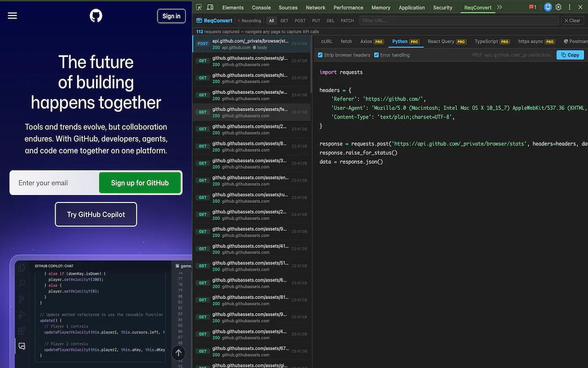This screenshot has height=368, width=588.
Task: Select the All method filter
Action: click(271, 21)
